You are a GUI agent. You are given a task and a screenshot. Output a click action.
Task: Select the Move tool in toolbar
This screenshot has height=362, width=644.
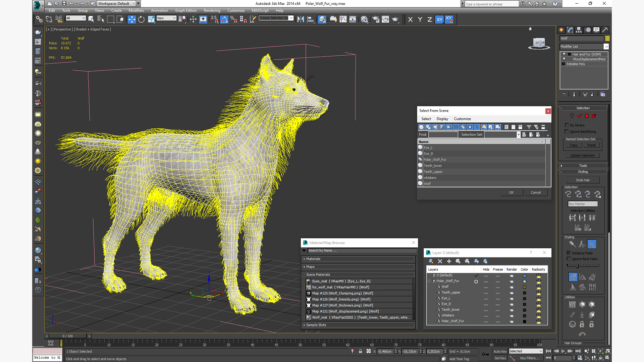coord(131,19)
